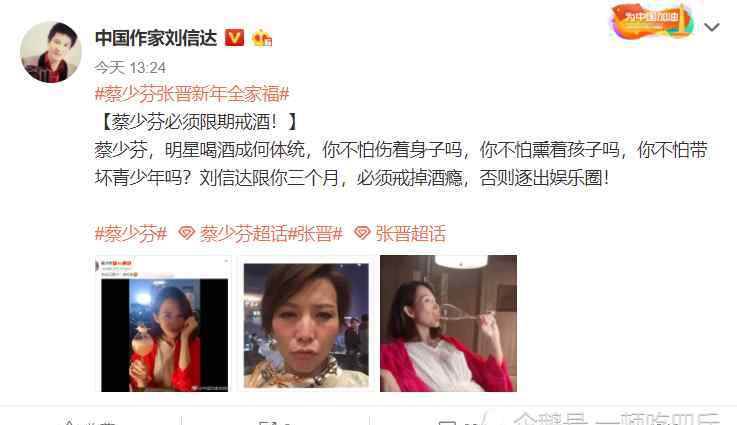The image size is (737, 425).
Task: Open 中国作家刘信达 profile avatar
Action: click(51, 52)
